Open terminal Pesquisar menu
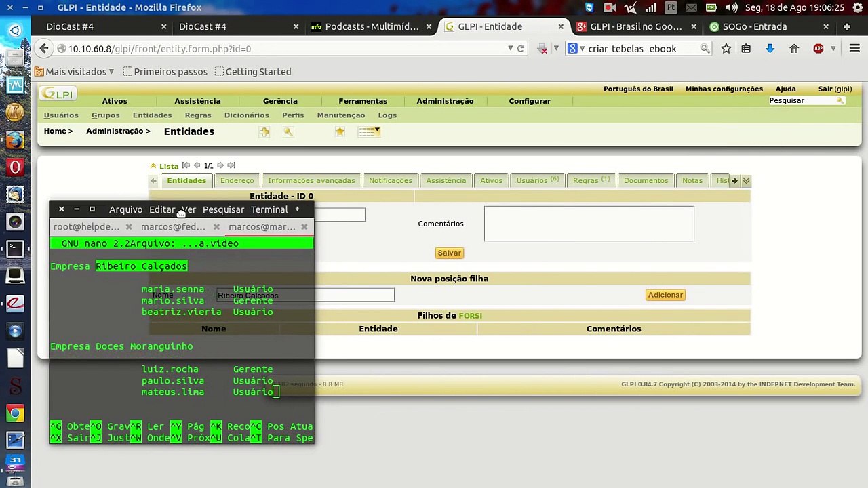 pyautogui.click(x=223, y=209)
